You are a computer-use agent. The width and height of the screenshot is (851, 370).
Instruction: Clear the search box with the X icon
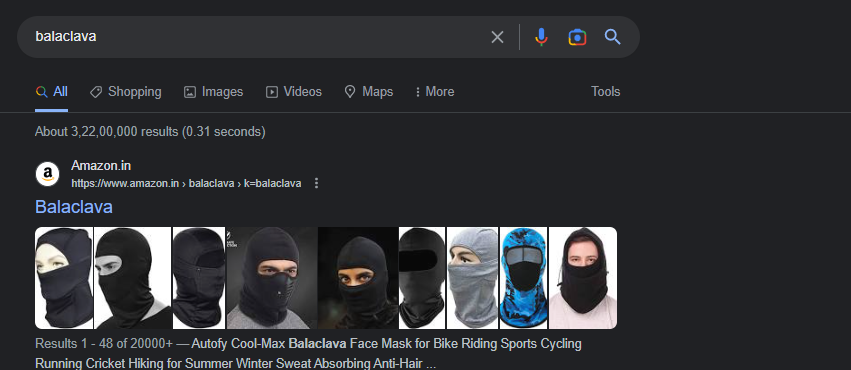click(497, 37)
